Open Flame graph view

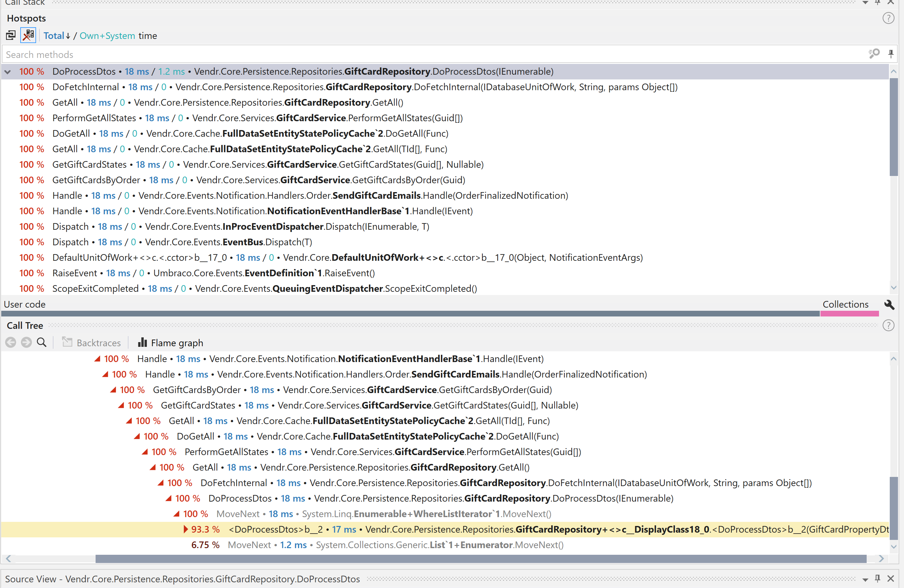(170, 343)
